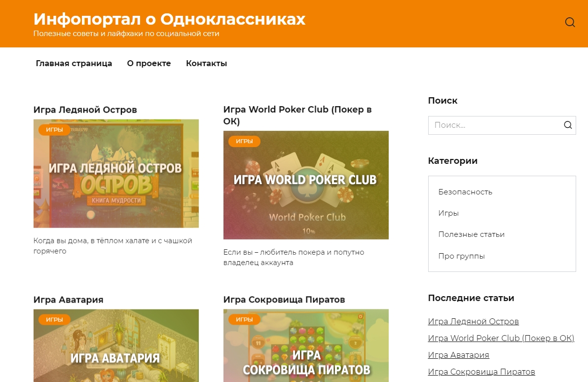Go to Главная страница menu item

click(74, 63)
